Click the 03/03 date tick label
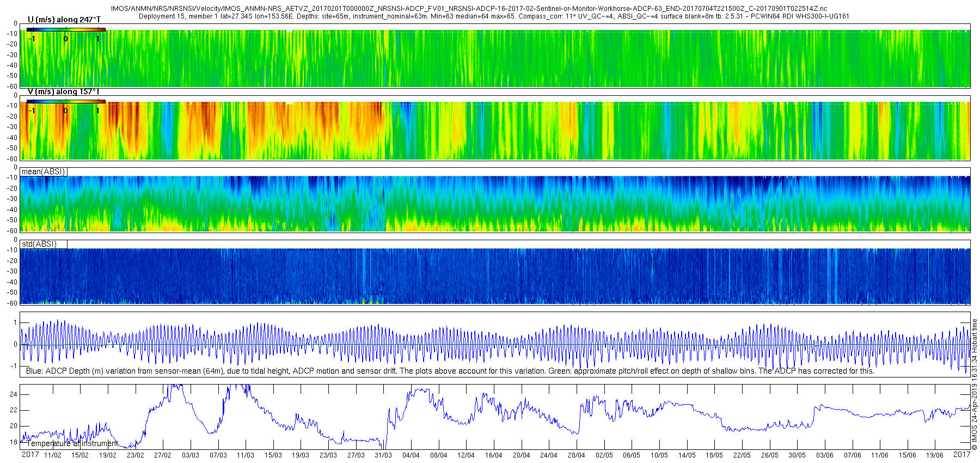Viewport: 980px width, 463px height. (191, 455)
